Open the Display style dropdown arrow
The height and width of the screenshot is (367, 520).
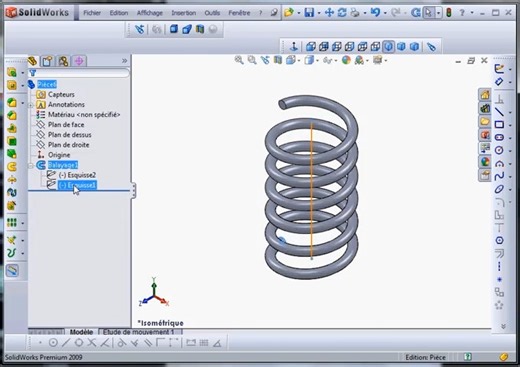coord(317,60)
